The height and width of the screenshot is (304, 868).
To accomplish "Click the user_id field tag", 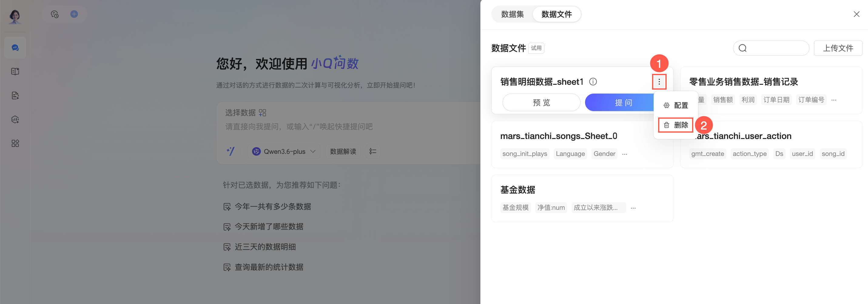I will [x=802, y=154].
